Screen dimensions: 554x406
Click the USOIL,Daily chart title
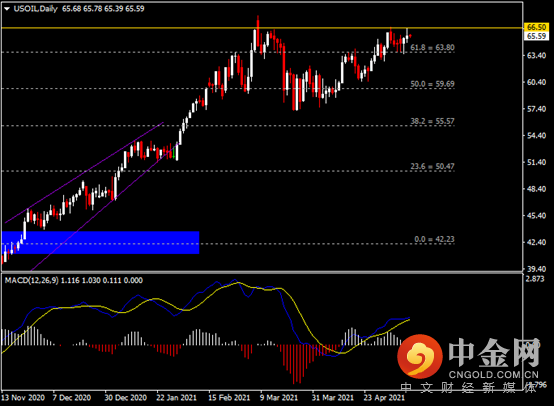[35, 8]
